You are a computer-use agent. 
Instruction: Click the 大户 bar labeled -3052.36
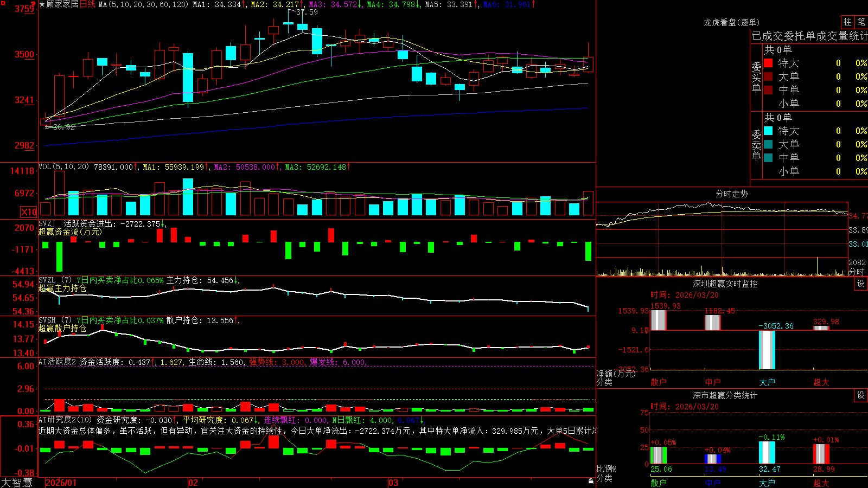click(767, 350)
